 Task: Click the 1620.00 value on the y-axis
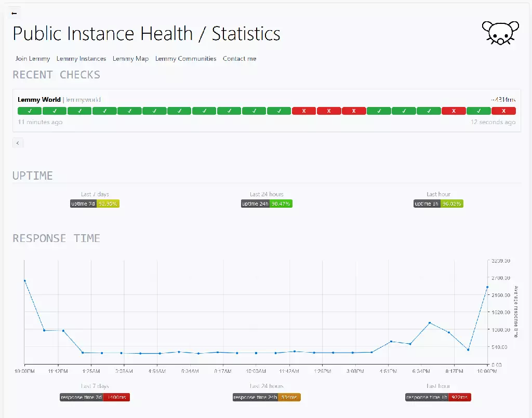coord(501,312)
